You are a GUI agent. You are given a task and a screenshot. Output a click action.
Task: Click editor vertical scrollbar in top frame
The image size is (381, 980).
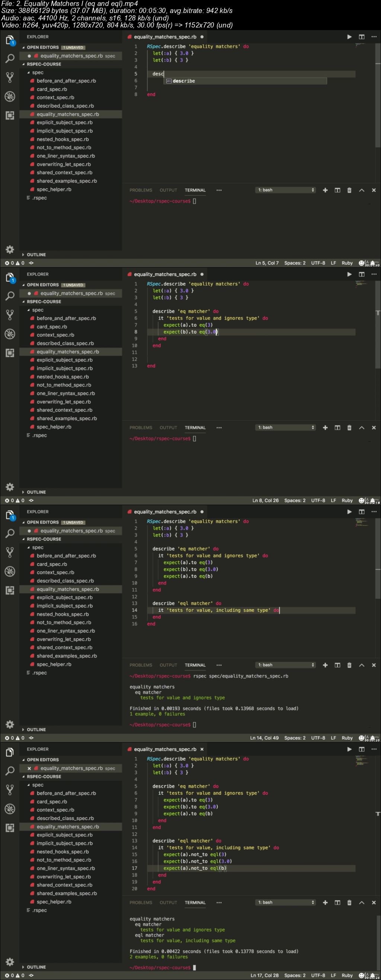(x=378, y=95)
